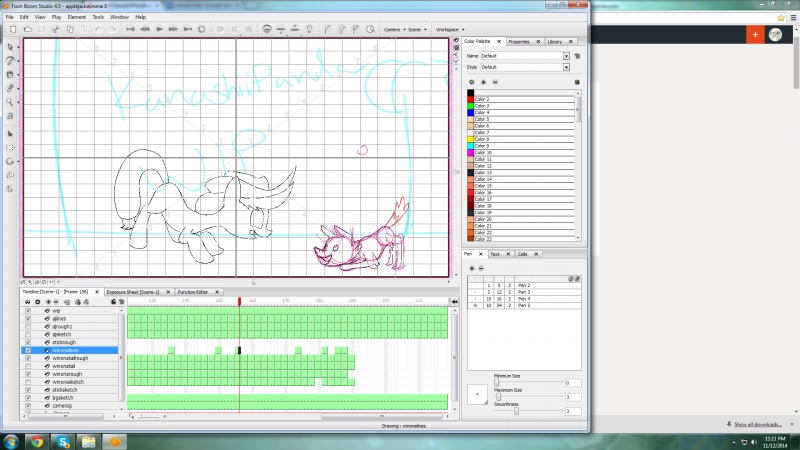Click the timeline delete trash icon

tap(121, 302)
